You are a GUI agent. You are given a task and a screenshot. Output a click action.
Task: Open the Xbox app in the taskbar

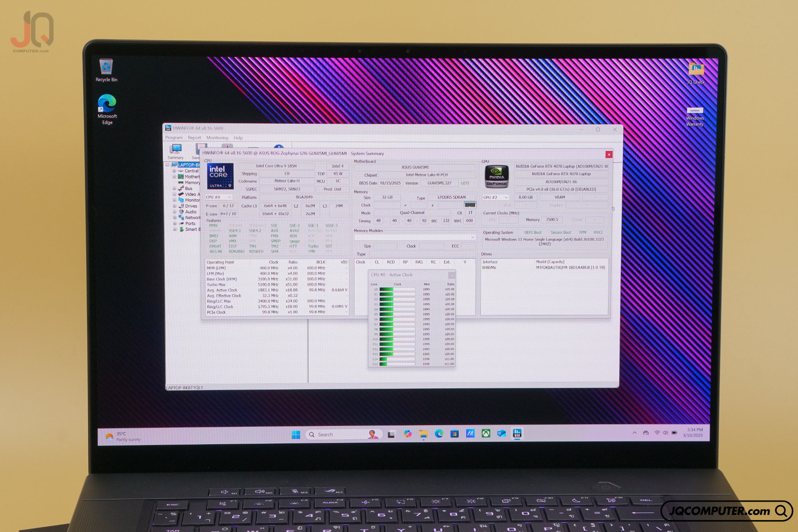[x=486, y=433]
